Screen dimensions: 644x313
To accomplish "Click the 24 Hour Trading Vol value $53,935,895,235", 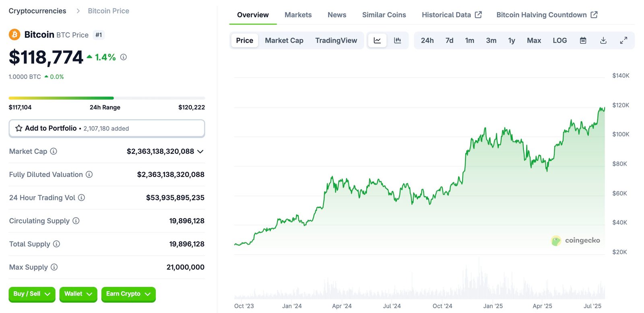I will pos(175,198).
